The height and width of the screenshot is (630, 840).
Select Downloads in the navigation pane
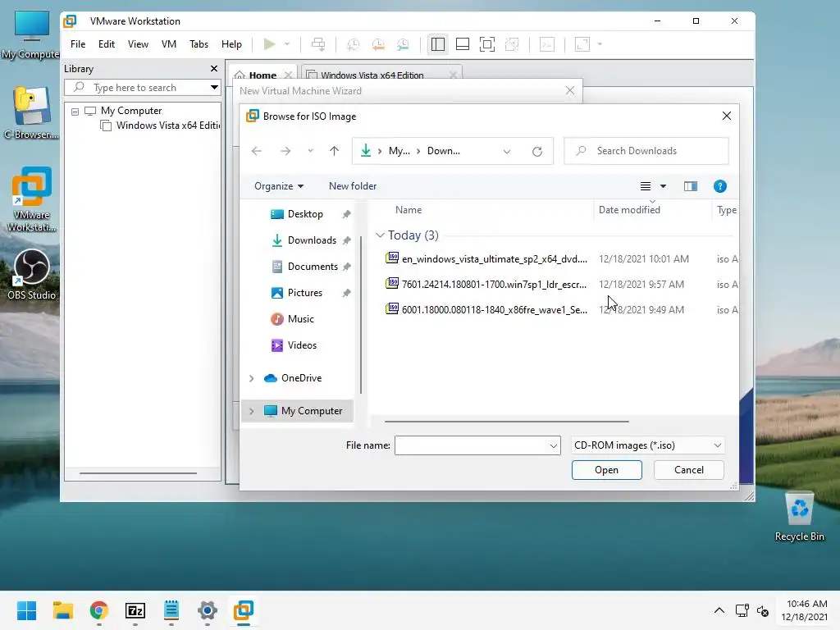point(312,240)
